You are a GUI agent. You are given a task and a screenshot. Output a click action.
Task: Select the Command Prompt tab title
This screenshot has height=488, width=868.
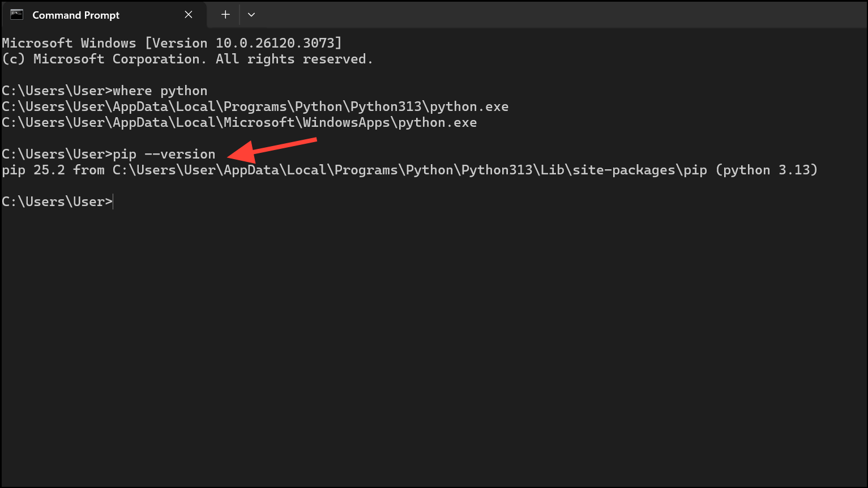pyautogui.click(x=76, y=15)
